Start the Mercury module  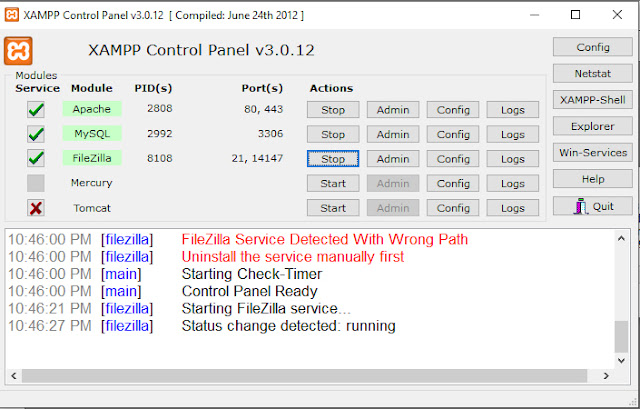tap(333, 183)
